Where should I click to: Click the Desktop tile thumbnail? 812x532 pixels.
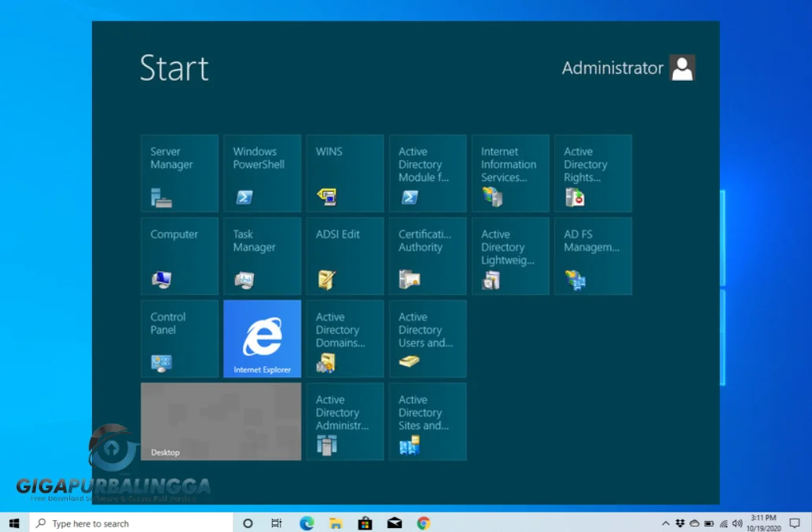(221, 422)
